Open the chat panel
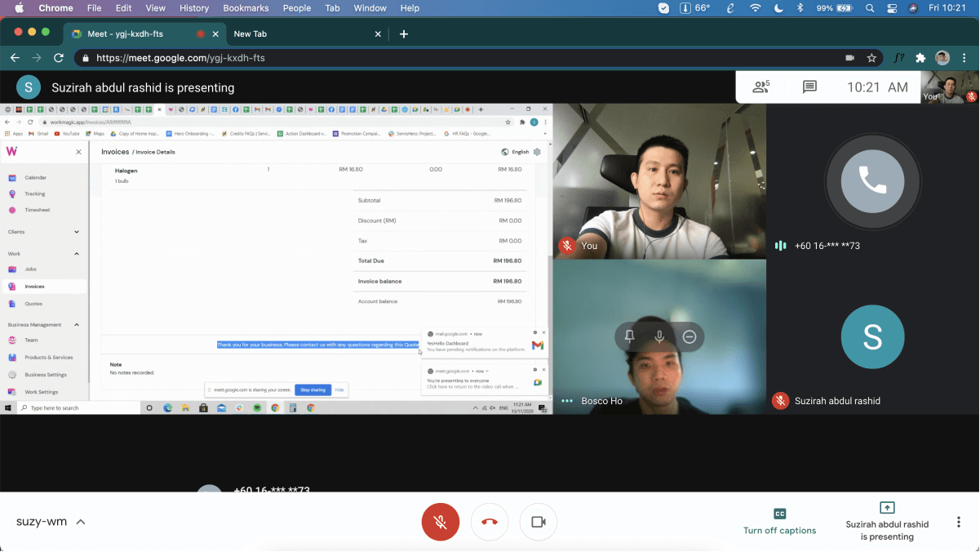The width and height of the screenshot is (980, 552). click(x=809, y=86)
